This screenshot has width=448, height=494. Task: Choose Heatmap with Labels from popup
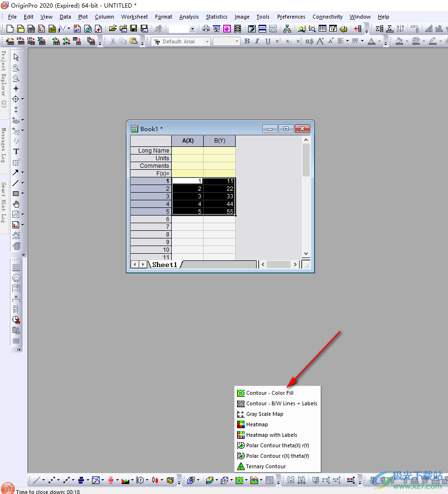pyautogui.click(x=278, y=435)
